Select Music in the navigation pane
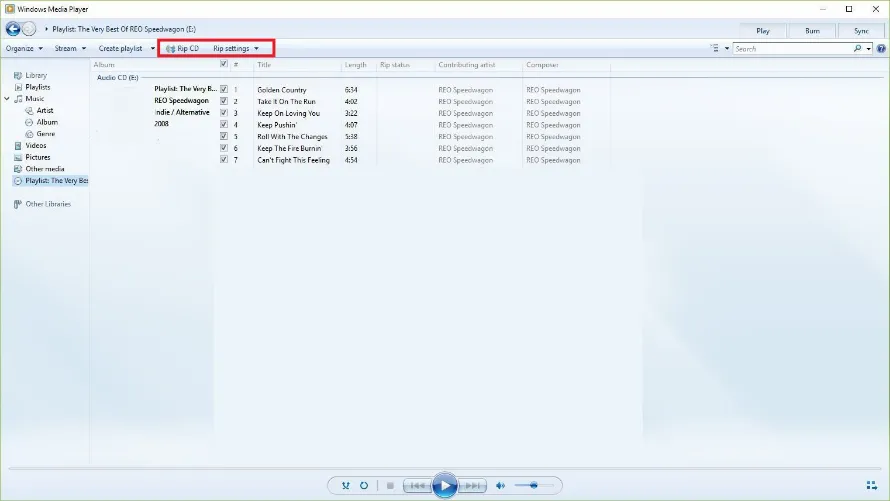The height and width of the screenshot is (501, 890). point(35,99)
